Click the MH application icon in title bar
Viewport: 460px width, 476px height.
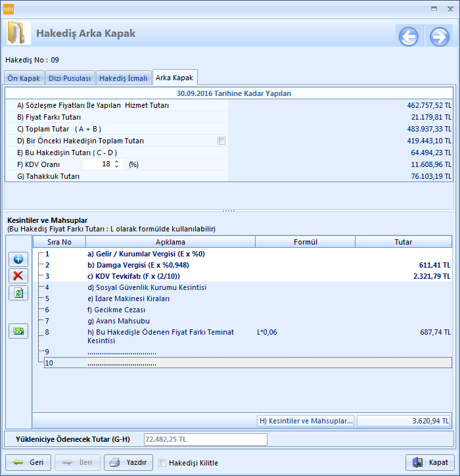tap(8, 9)
